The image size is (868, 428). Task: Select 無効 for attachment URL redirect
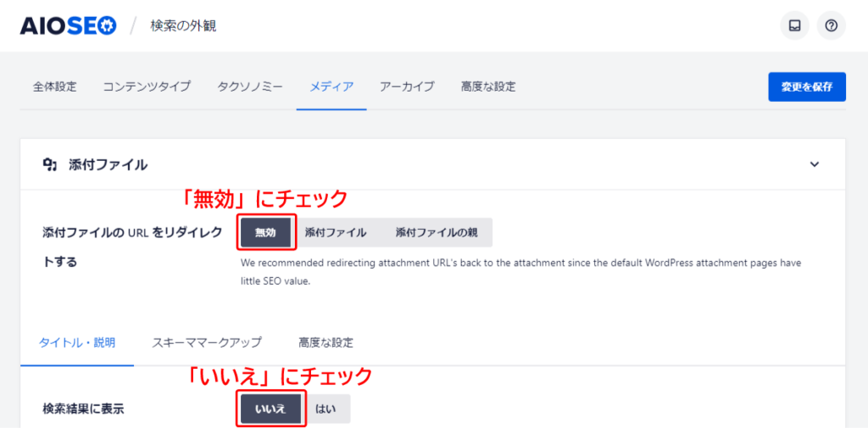265,232
